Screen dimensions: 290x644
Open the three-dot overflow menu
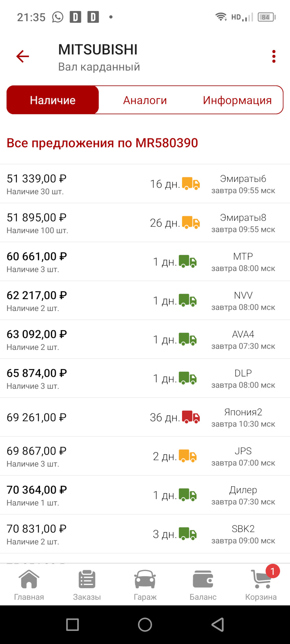(274, 56)
